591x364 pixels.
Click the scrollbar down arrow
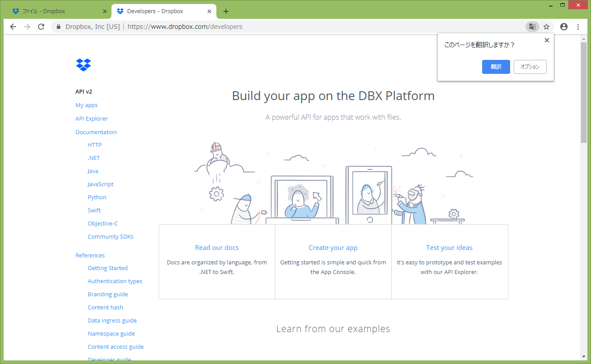(x=584, y=357)
